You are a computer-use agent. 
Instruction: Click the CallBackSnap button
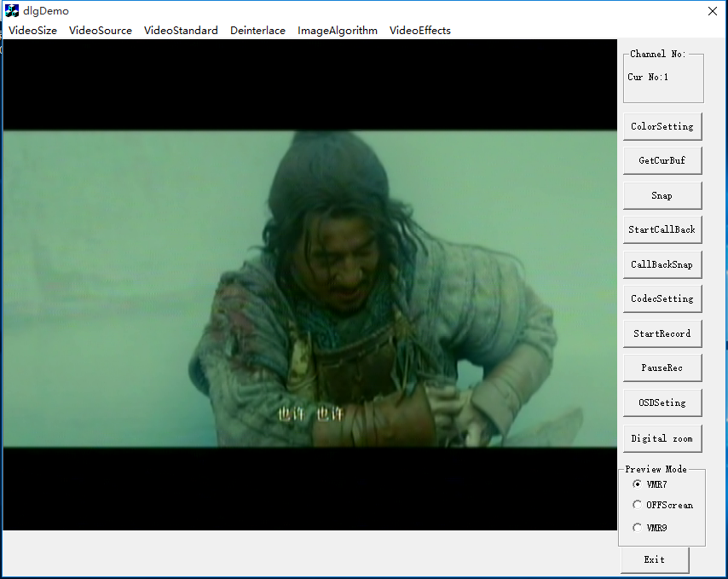662,264
